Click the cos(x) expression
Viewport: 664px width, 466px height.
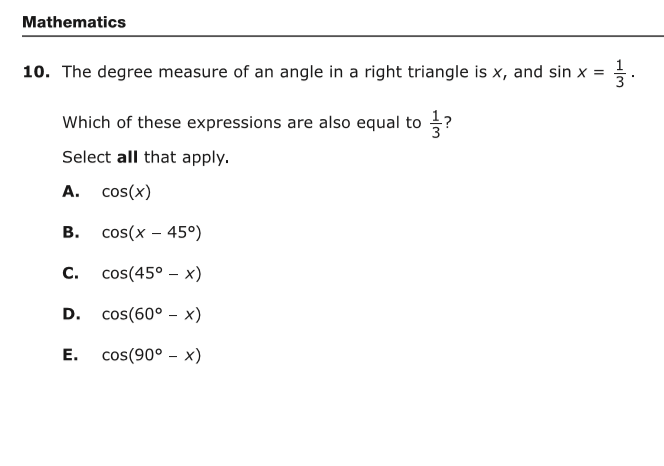[x=126, y=192]
